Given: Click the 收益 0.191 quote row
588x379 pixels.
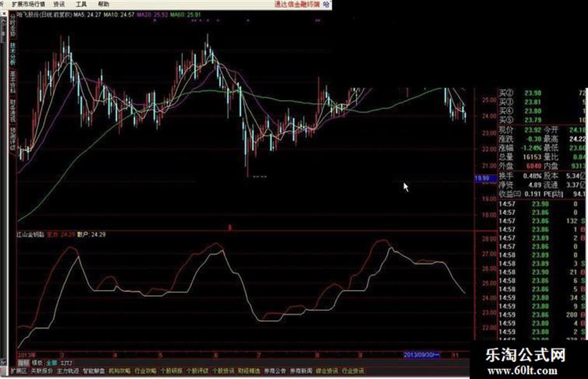Looking at the screenshot, I should [521, 194].
